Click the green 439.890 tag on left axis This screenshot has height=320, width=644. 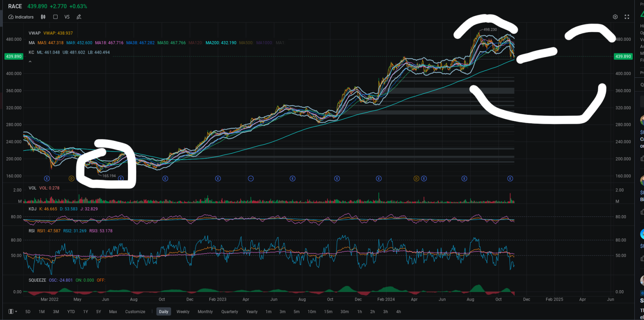[x=14, y=56]
